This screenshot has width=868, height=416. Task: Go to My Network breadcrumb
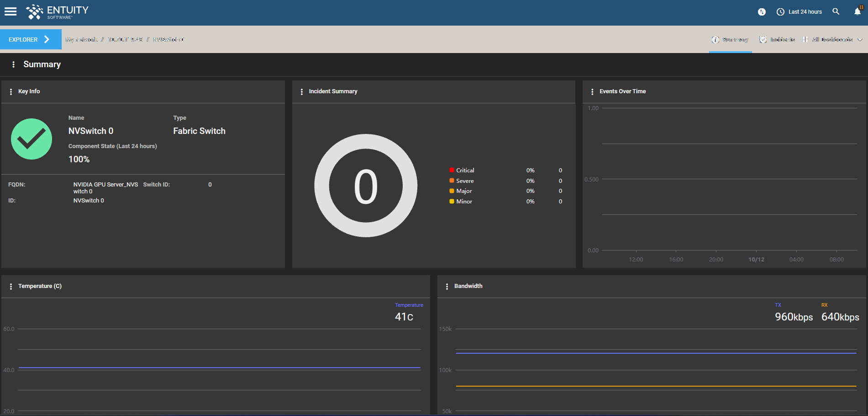click(x=81, y=39)
